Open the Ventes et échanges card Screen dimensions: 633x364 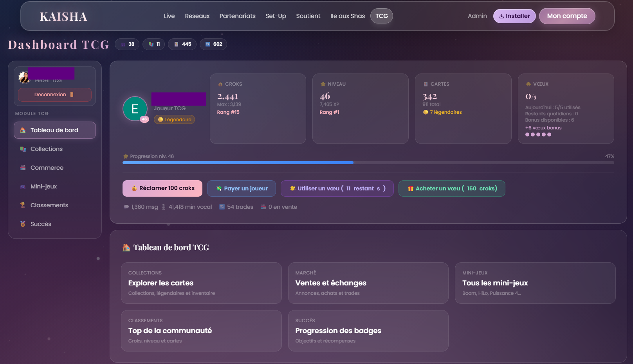368,283
